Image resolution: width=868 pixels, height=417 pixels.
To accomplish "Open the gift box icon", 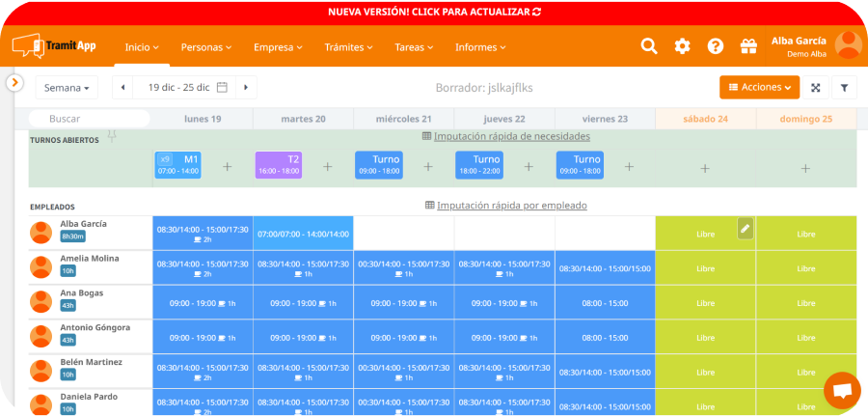I will (748, 46).
